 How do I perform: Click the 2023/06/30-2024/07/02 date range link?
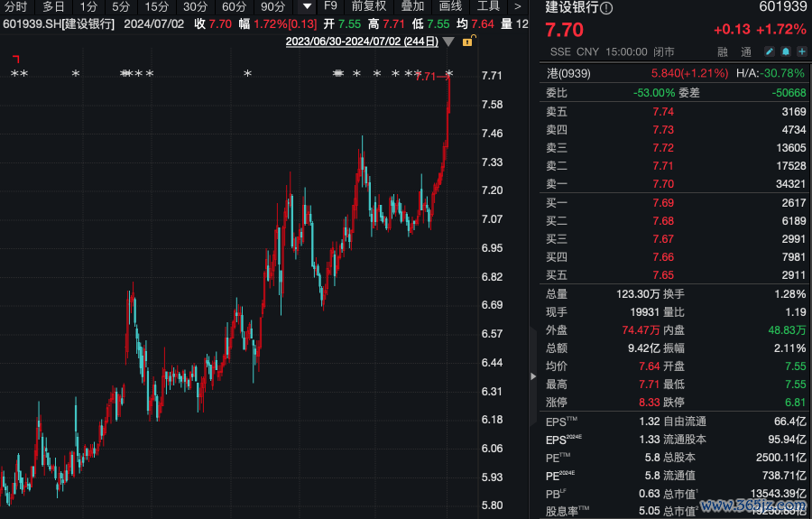pos(362,42)
